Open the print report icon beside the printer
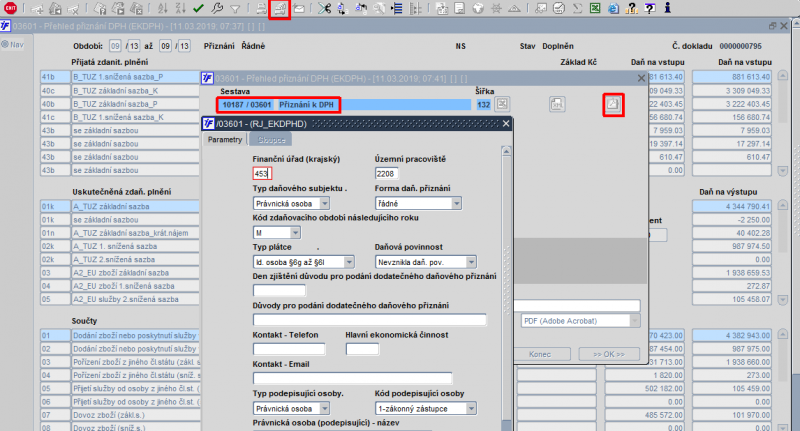Image resolution: width=800 pixels, height=431 pixels. pos(280,8)
